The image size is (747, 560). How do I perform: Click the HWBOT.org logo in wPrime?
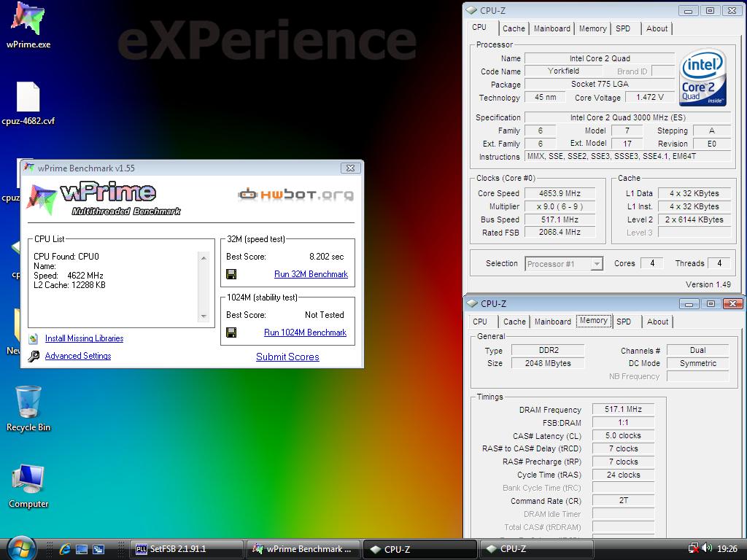coord(296,194)
